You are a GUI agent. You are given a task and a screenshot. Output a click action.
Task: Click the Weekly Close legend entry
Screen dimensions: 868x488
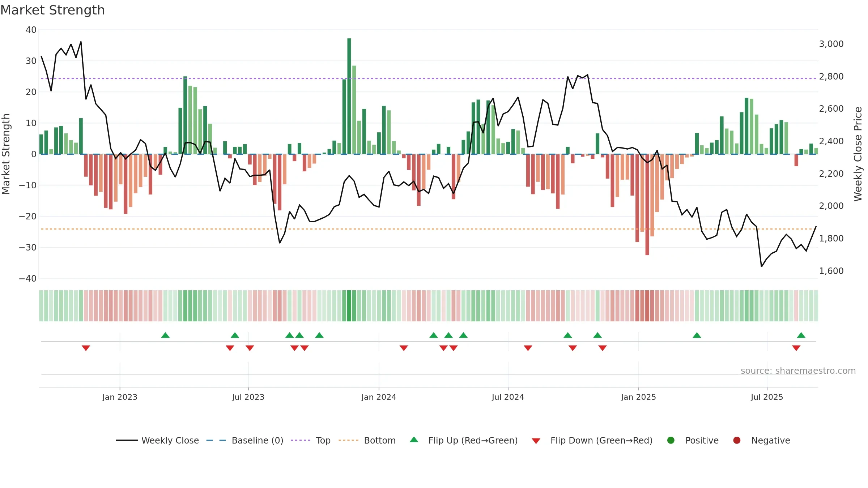[x=157, y=440]
